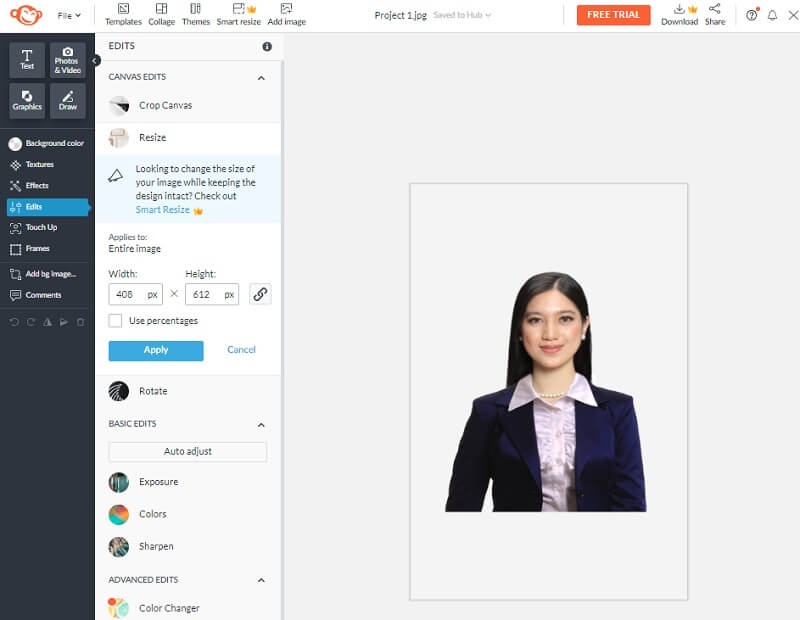Viewport: 800px width, 620px height.
Task: Click the Apply button
Action: click(x=156, y=350)
